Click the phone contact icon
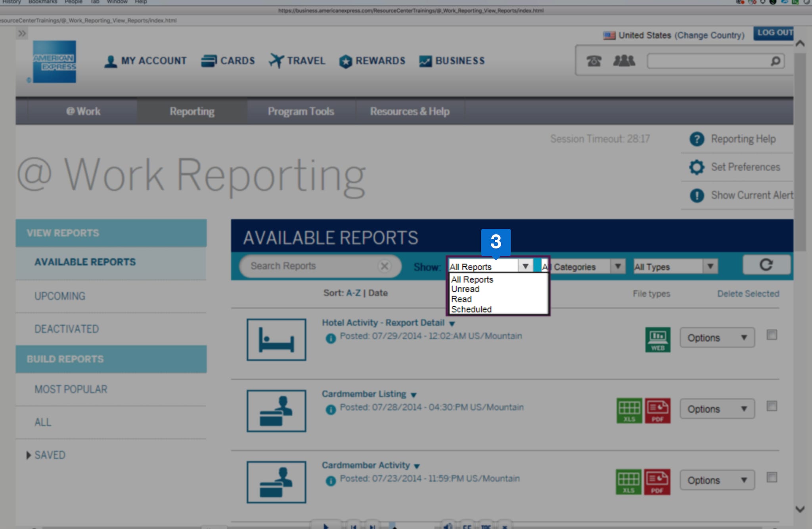 (x=594, y=61)
